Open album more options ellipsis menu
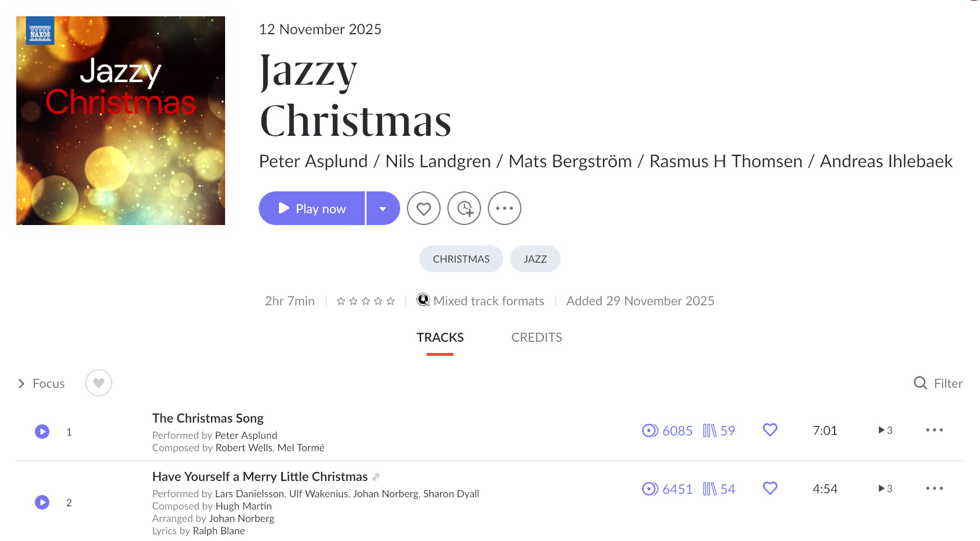Image resolution: width=980 pixels, height=541 pixels. tap(504, 209)
